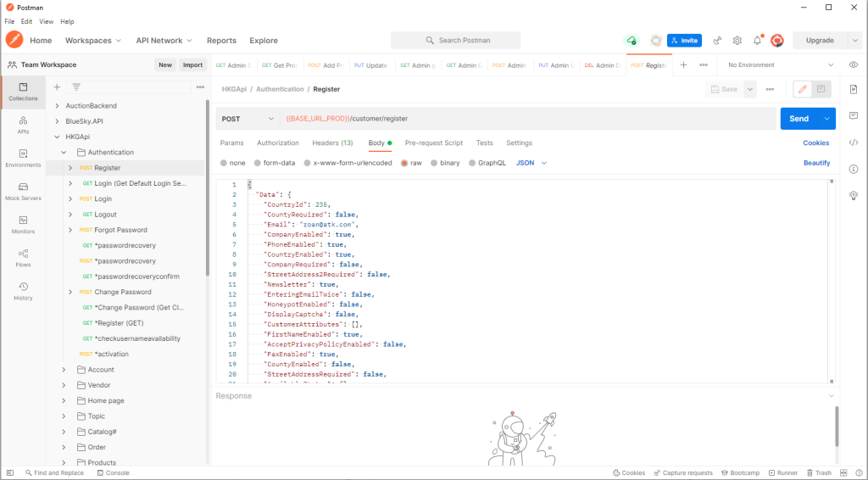
Task: Open Bootcamp in the status bar
Action: [740, 473]
